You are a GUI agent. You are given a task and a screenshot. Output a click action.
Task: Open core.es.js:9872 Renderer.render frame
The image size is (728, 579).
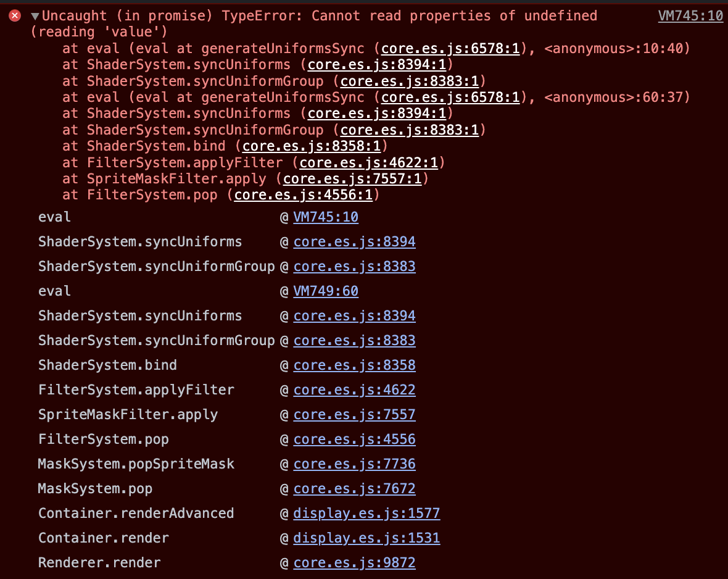click(x=355, y=562)
